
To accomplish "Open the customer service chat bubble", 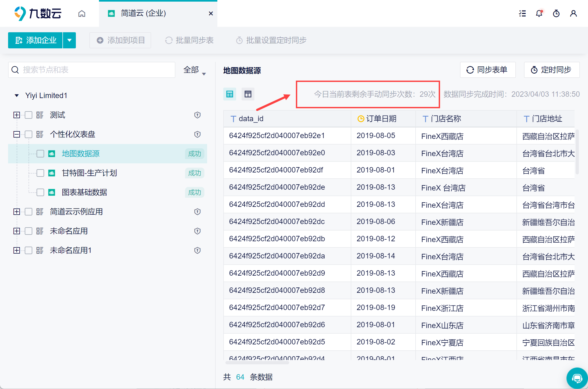I will click(x=577, y=378).
